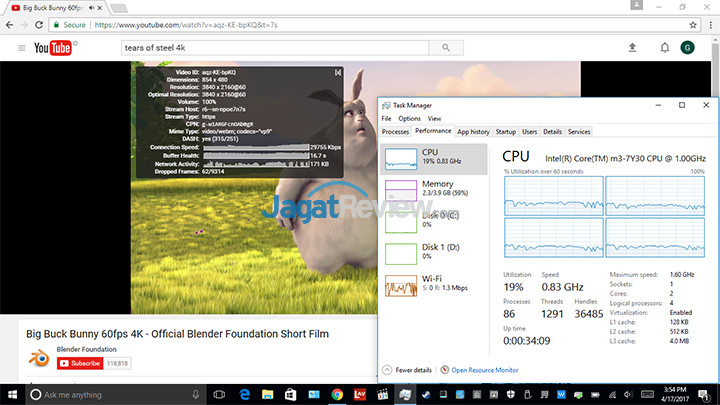Open Windows Defender shield tray icon

[511, 394]
